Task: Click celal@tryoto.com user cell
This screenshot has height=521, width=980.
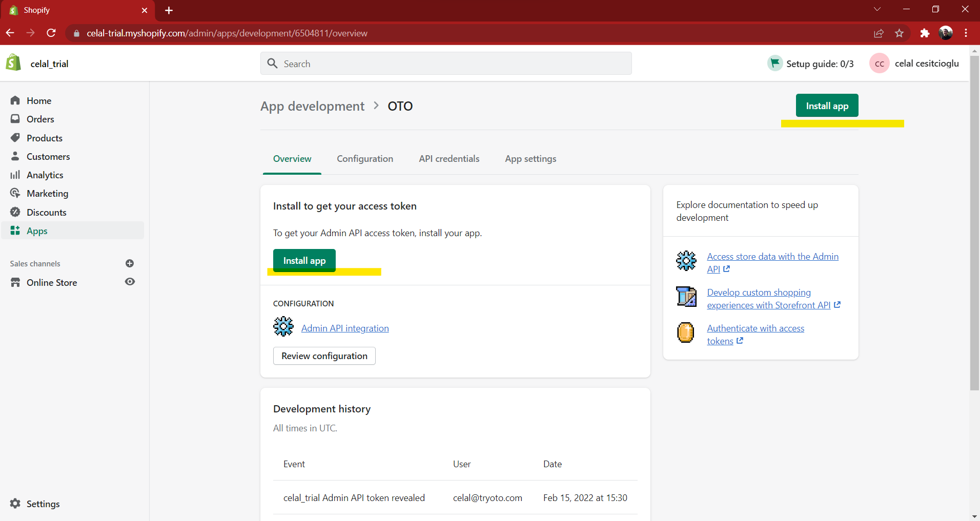Action: click(x=487, y=498)
